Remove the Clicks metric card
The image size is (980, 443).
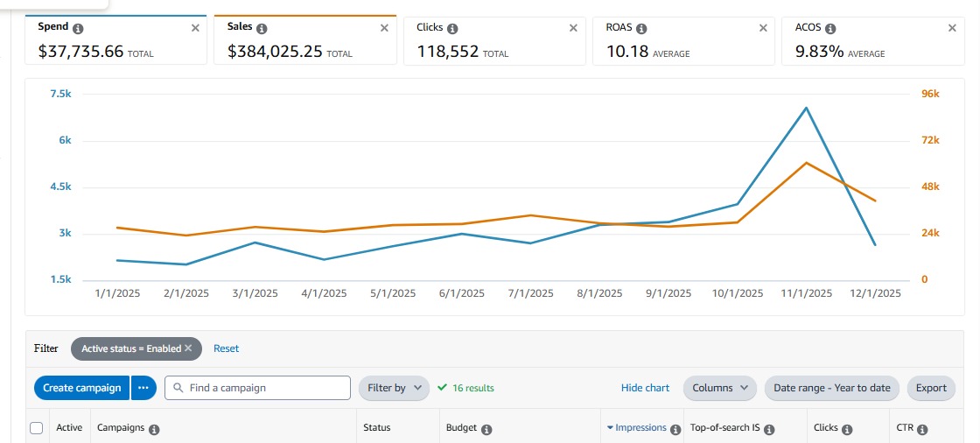tap(573, 28)
